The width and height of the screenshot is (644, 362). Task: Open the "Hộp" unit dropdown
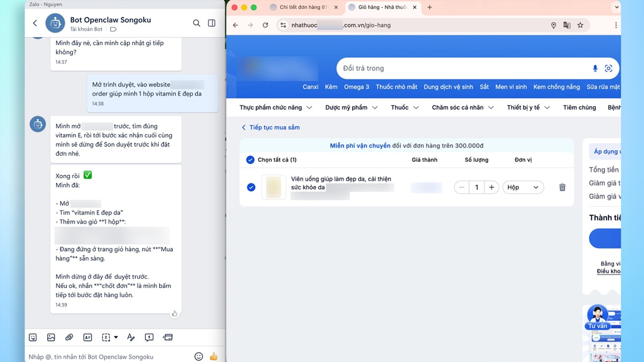pyautogui.click(x=523, y=187)
